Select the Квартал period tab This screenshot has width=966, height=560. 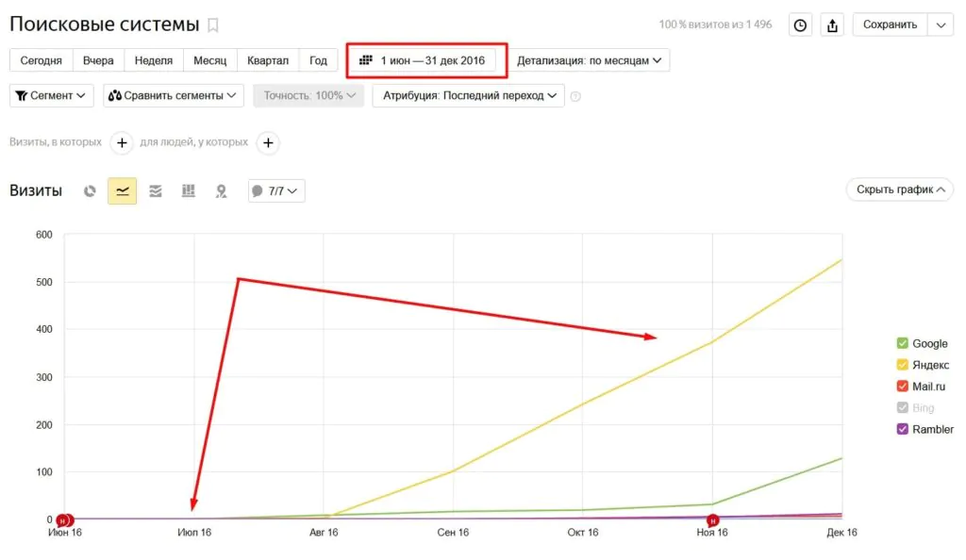267,60
